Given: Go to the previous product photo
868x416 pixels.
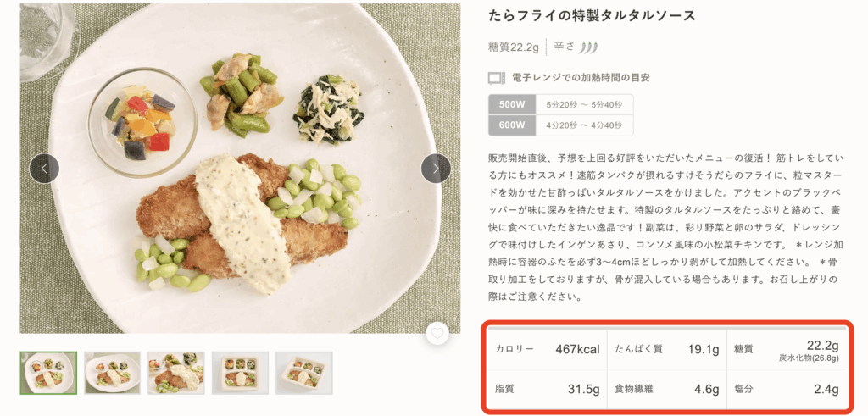Looking at the screenshot, I should pos(44,169).
